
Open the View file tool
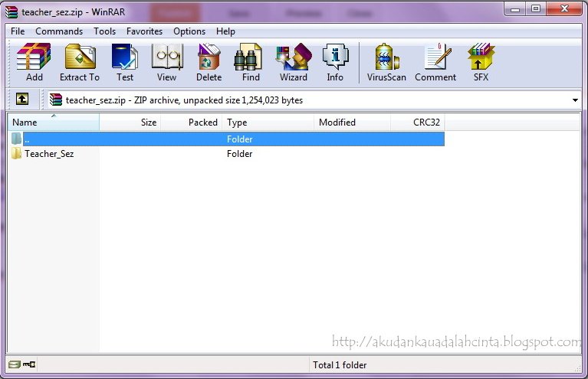tap(167, 62)
